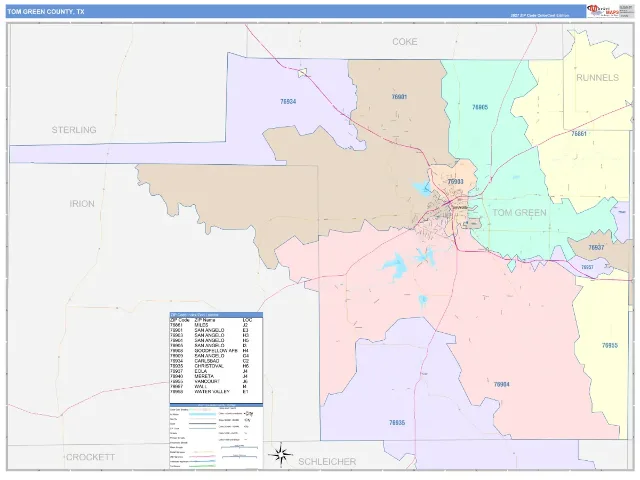This screenshot has height=480, width=640.
Task: Click ZIP code label 76904
Action: [501, 384]
